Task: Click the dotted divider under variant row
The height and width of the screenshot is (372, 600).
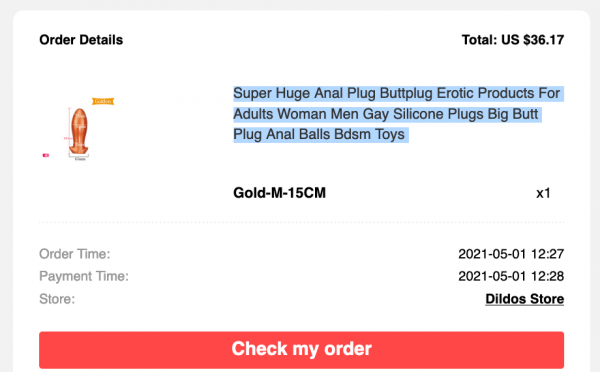Action: (301, 222)
